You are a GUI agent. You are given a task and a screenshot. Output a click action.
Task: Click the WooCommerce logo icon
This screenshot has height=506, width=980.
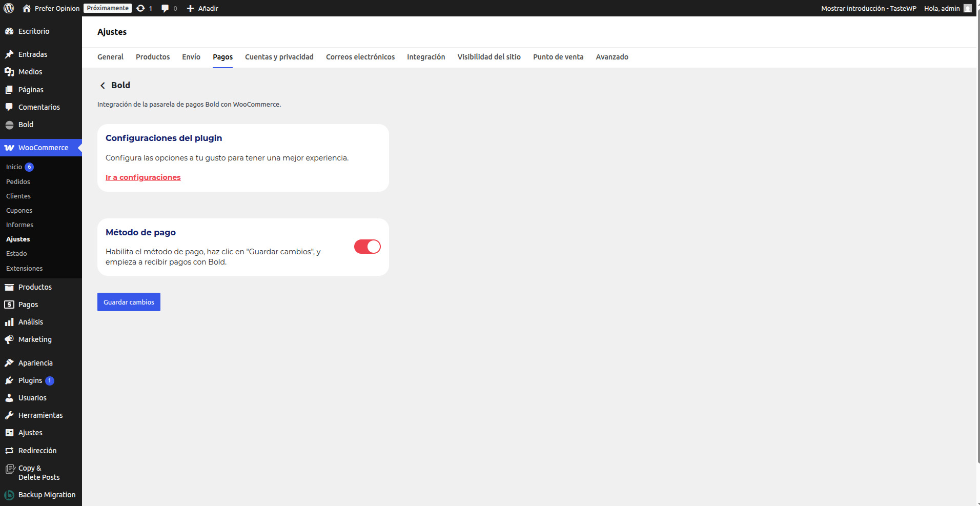pyautogui.click(x=9, y=148)
